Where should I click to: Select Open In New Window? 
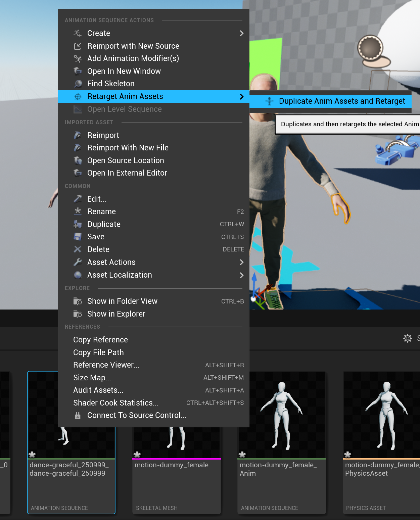[124, 71]
